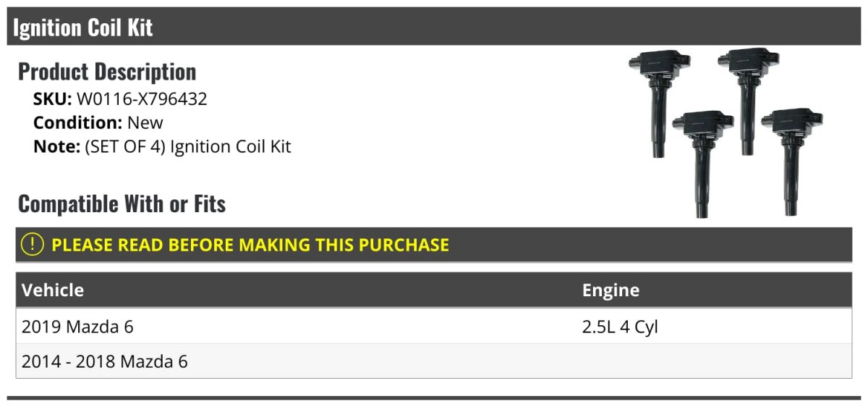The image size is (868, 407).
Task: Click the Engine column header
Action: coord(610,290)
